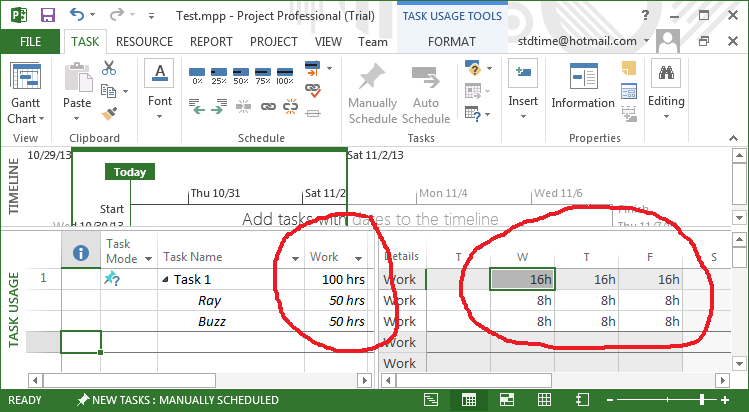Screen dimensions: 749x412
Task: Open the Paste options dropdown arrow
Action: click(x=76, y=118)
